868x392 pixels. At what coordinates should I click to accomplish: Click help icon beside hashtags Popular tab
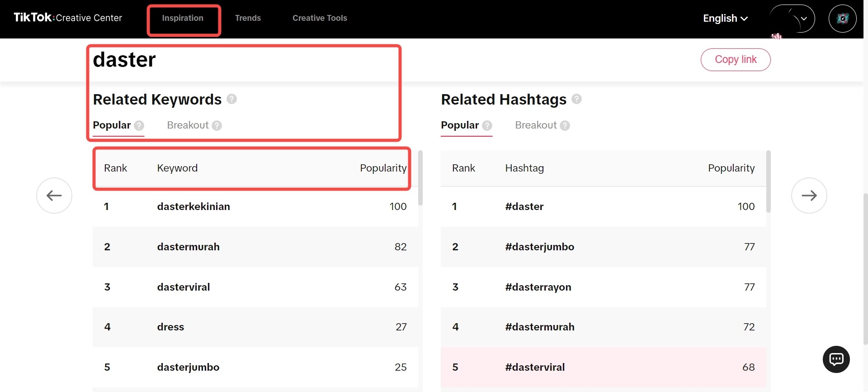click(x=487, y=125)
